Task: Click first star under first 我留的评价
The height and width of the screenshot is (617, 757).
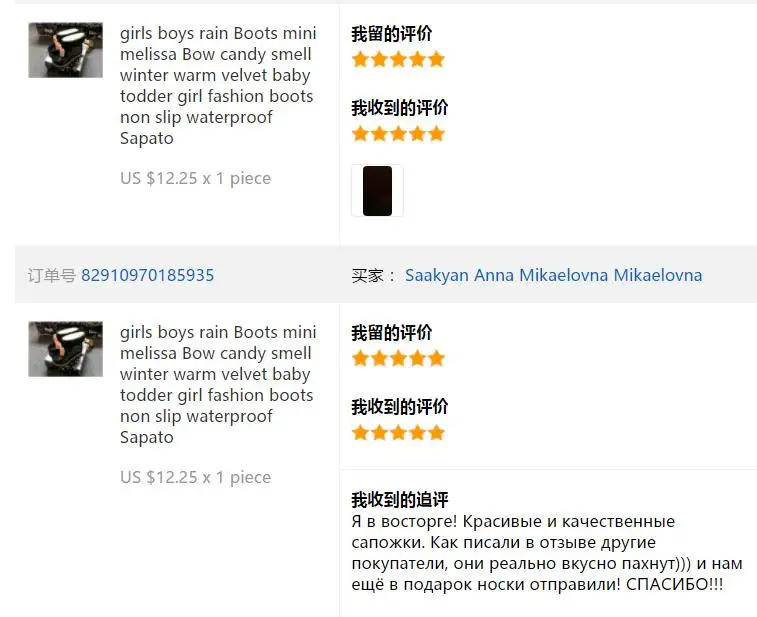Action: coord(360,59)
